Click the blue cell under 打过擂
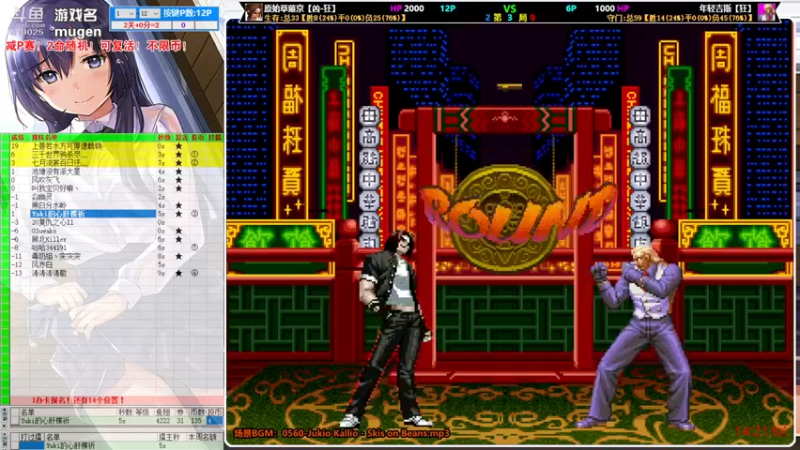The image size is (800, 450). pyautogui.click(x=31, y=445)
